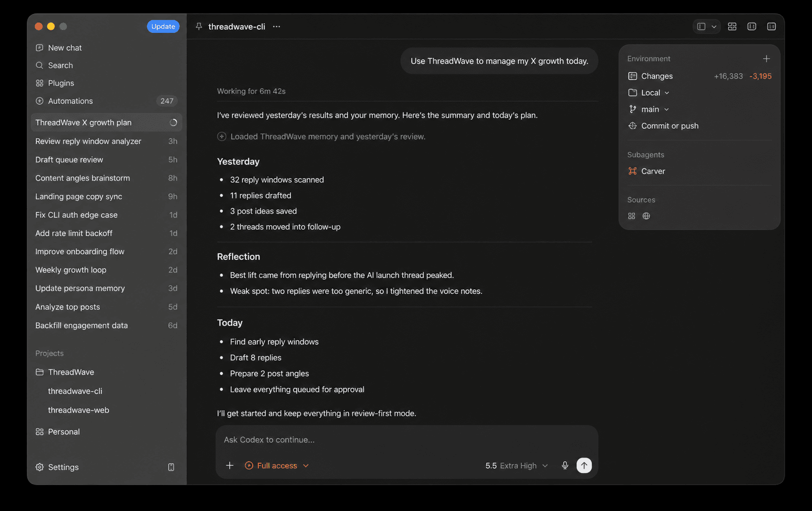
Task: Open the three-dot menu next to threadwave-cli
Action: 276,26
